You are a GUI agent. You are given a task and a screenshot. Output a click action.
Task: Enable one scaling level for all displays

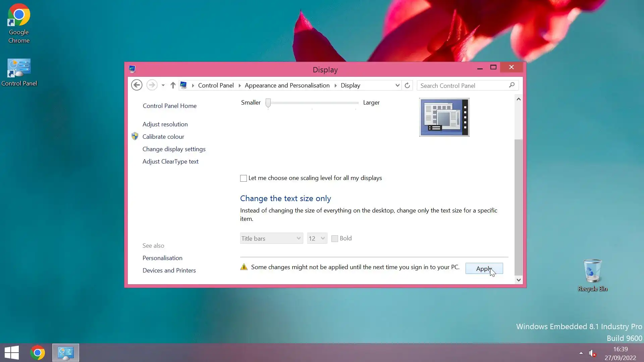[x=244, y=178]
